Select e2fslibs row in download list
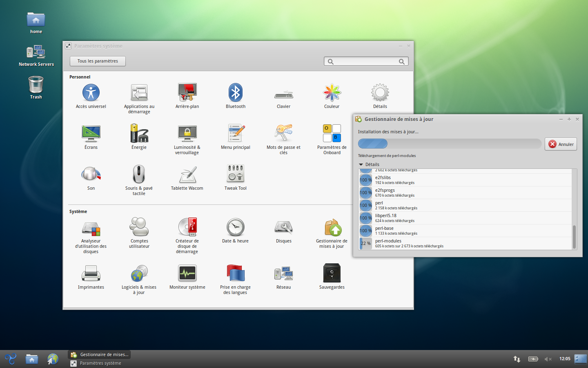Image resolution: width=588 pixels, height=368 pixels. [465, 180]
